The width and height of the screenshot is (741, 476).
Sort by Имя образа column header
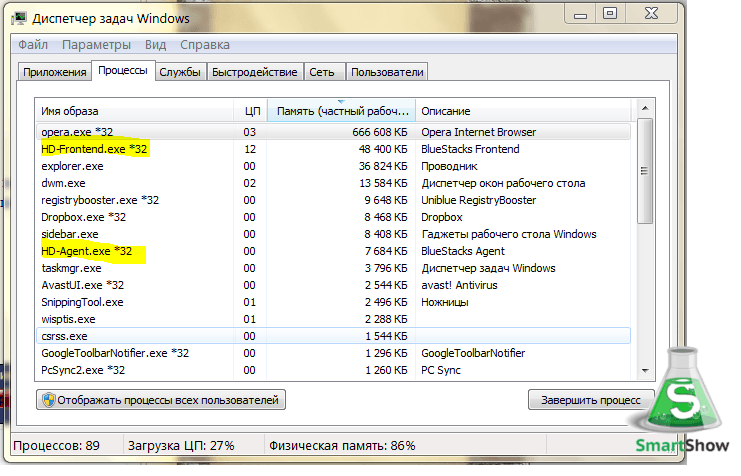(x=135, y=111)
